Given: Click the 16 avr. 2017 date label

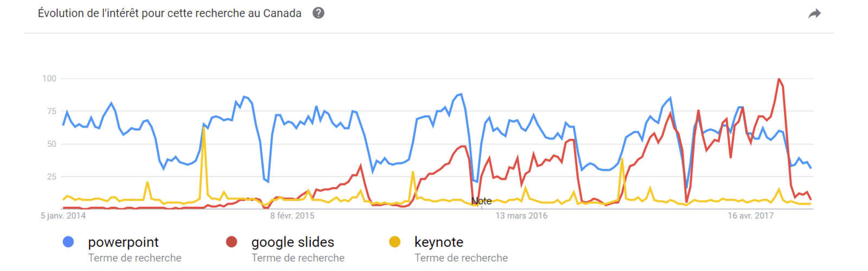Looking at the screenshot, I should click(x=751, y=216).
